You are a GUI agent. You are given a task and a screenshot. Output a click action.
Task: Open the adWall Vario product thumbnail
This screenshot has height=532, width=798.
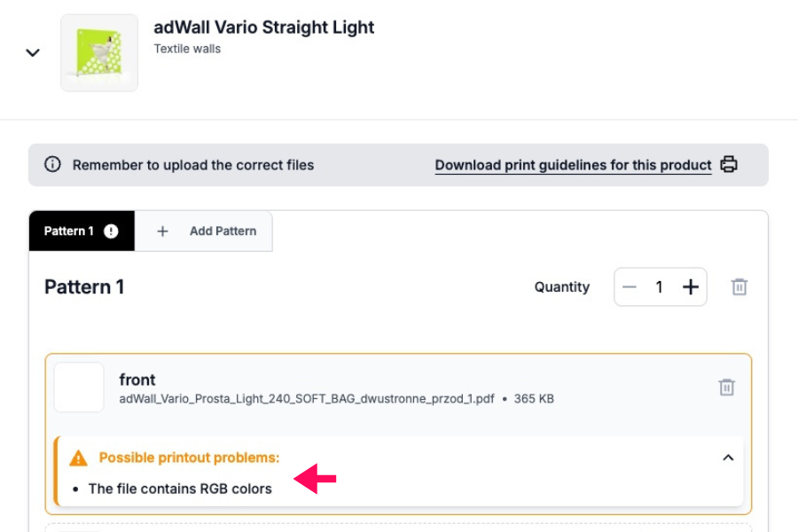point(98,52)
